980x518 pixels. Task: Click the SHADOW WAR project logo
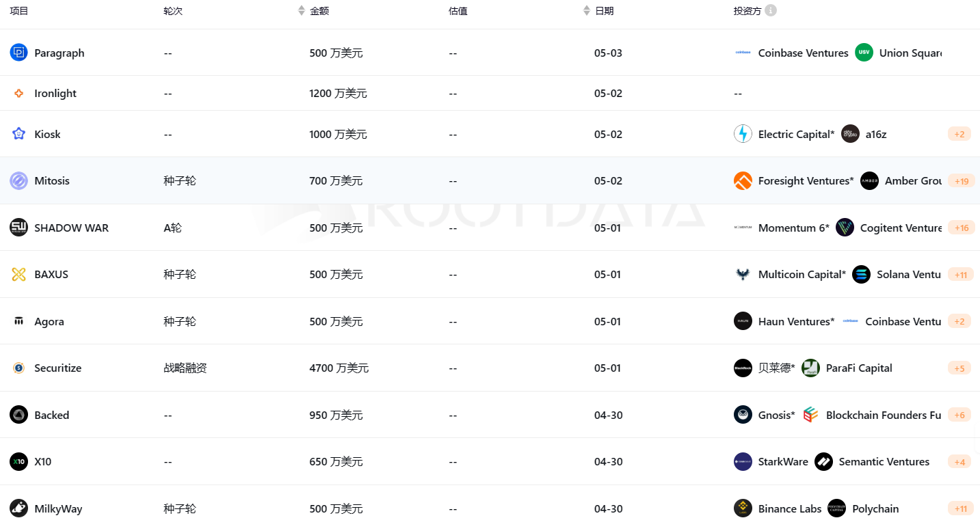click(x=18, y=228)
